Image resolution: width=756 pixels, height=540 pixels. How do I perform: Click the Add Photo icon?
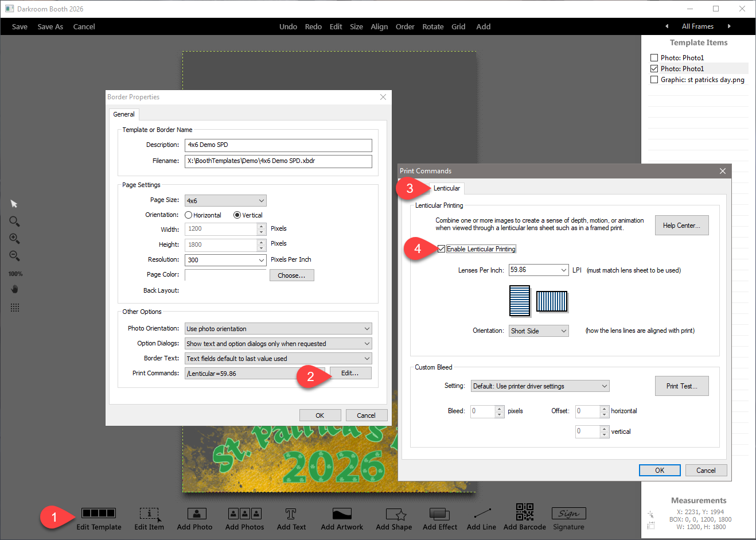click(x=196, y=514)
